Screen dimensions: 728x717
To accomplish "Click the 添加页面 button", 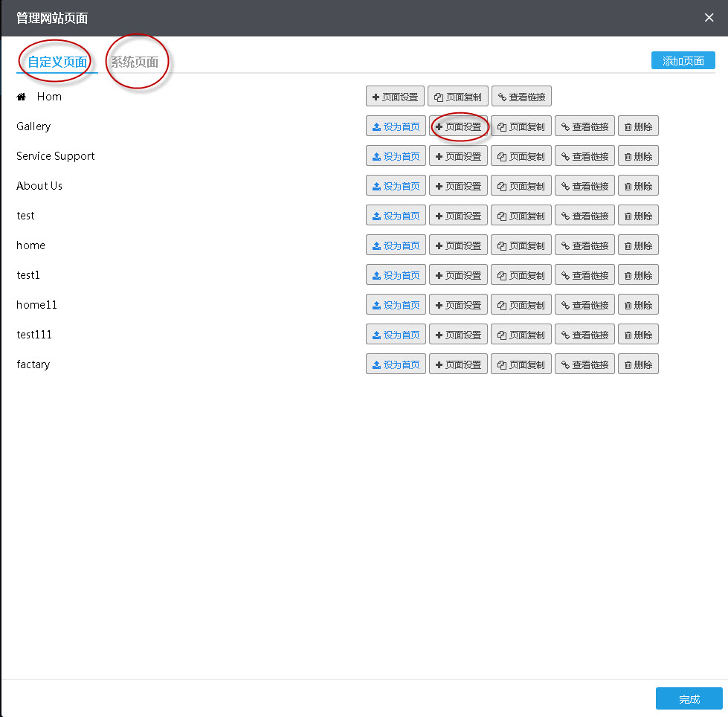I will pos(683,60).
